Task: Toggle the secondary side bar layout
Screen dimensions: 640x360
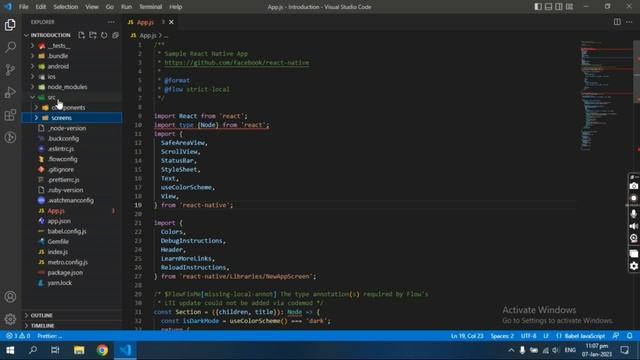Action: (x=559, y=7)
